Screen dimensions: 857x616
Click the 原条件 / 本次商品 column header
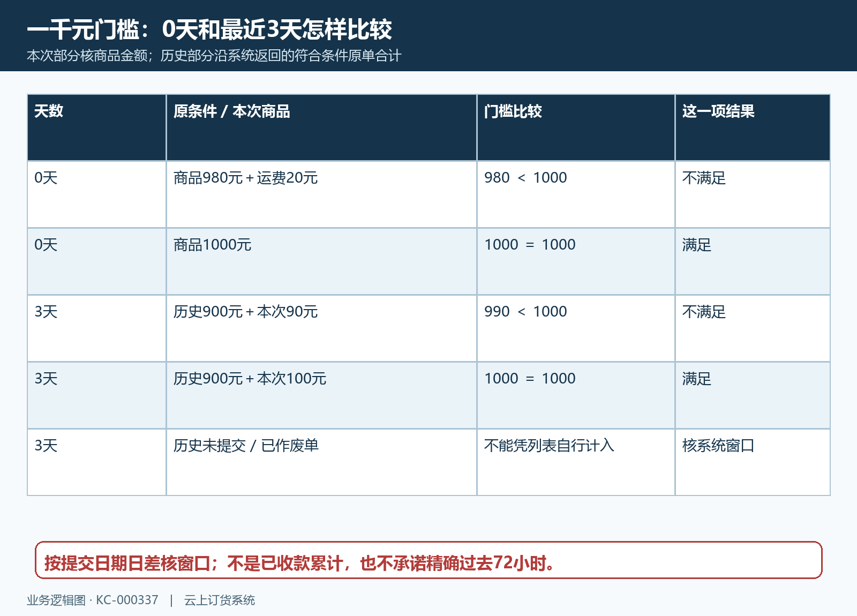coord(321,127)
